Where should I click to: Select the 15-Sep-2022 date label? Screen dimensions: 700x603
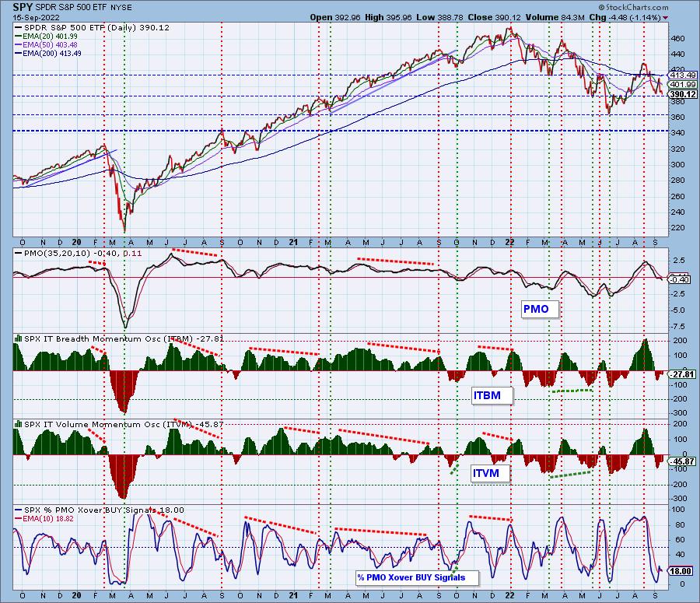coord(36,18)
